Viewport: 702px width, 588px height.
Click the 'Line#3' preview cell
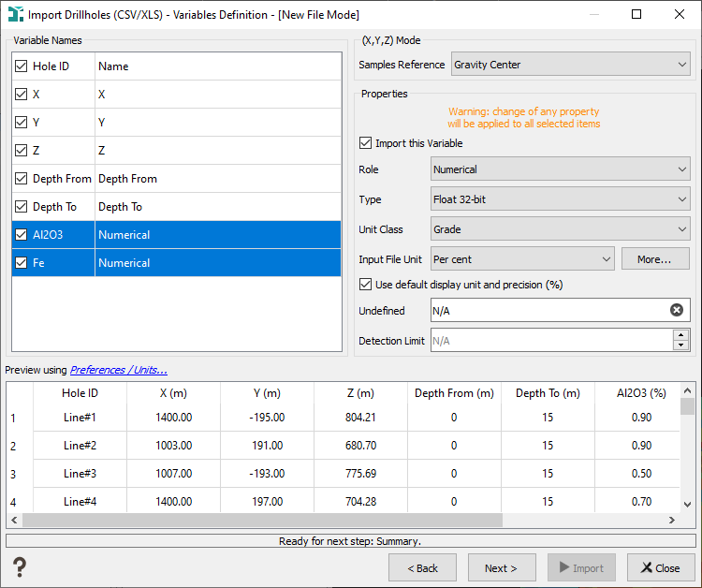coord(80,474)
